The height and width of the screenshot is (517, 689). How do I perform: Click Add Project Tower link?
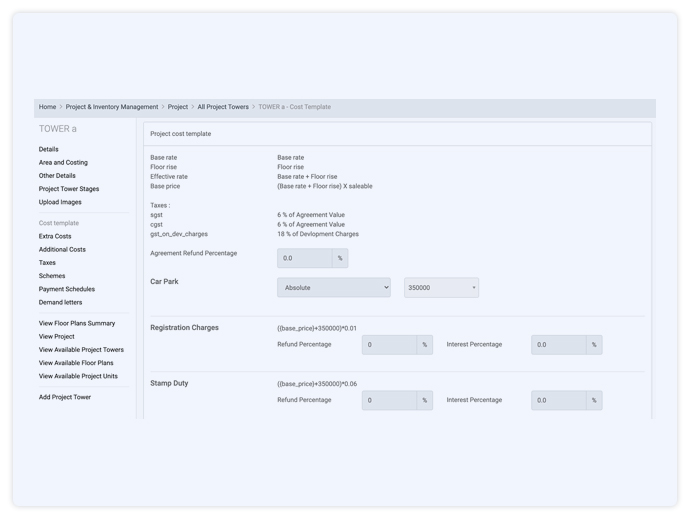(65, 397)
